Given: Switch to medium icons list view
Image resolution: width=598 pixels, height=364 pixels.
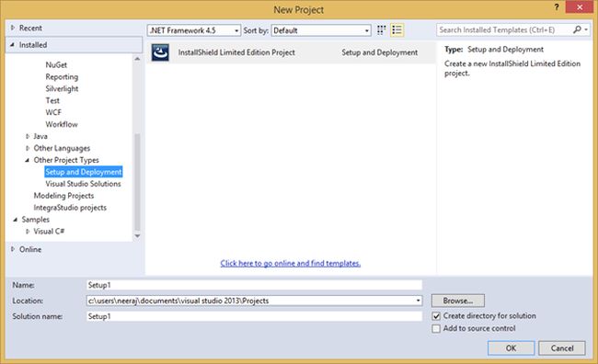Looking at the screenshot, I should tap(397, 30).
